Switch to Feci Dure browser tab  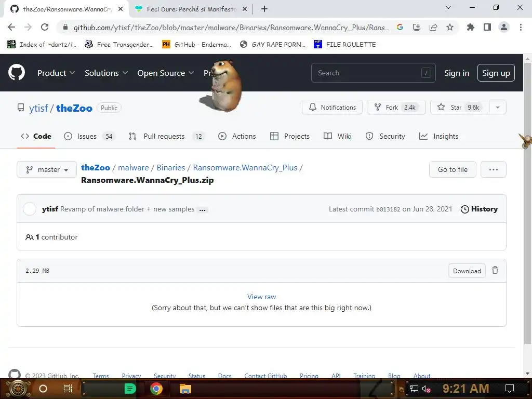coord(191,9)
